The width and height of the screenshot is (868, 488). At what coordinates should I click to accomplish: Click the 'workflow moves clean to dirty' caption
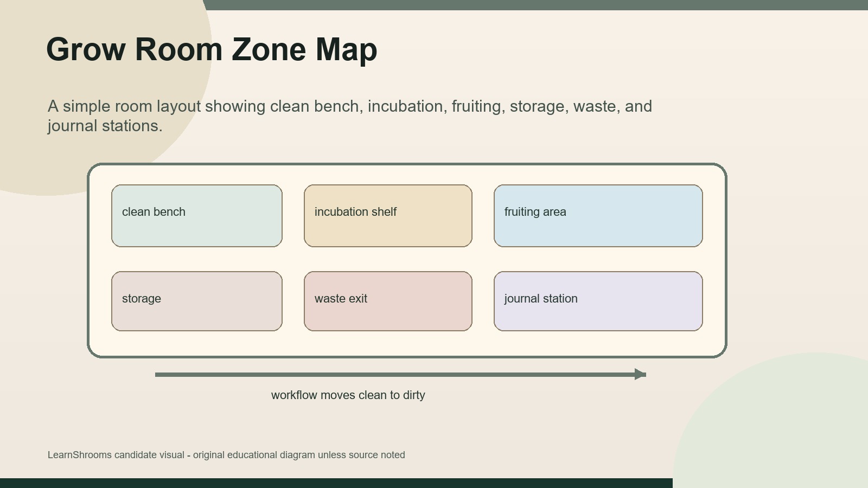348,395
